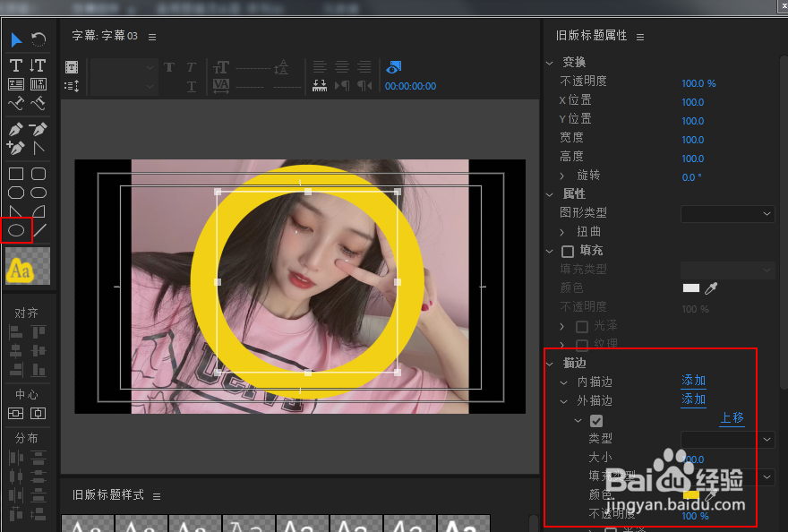The width and height of the screenshot is (788, 532).
Task: Select the Rectangle tool
Action: (x=15, y=173)
